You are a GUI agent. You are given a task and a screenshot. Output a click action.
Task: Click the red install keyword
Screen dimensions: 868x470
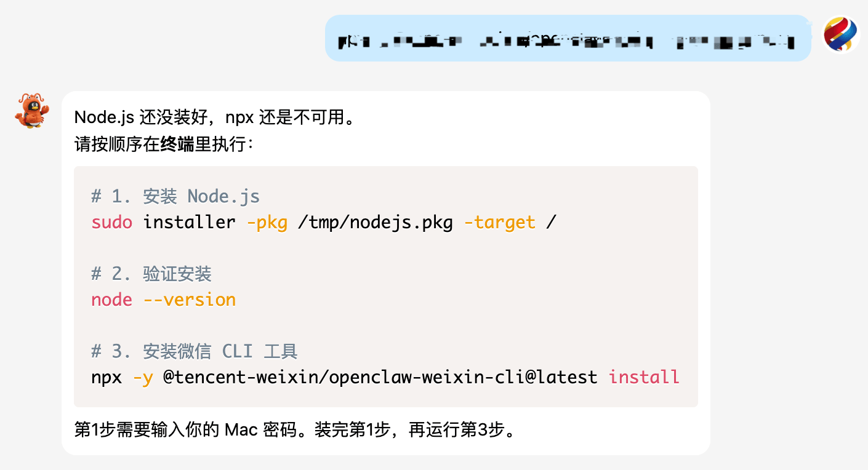point(643,377)
